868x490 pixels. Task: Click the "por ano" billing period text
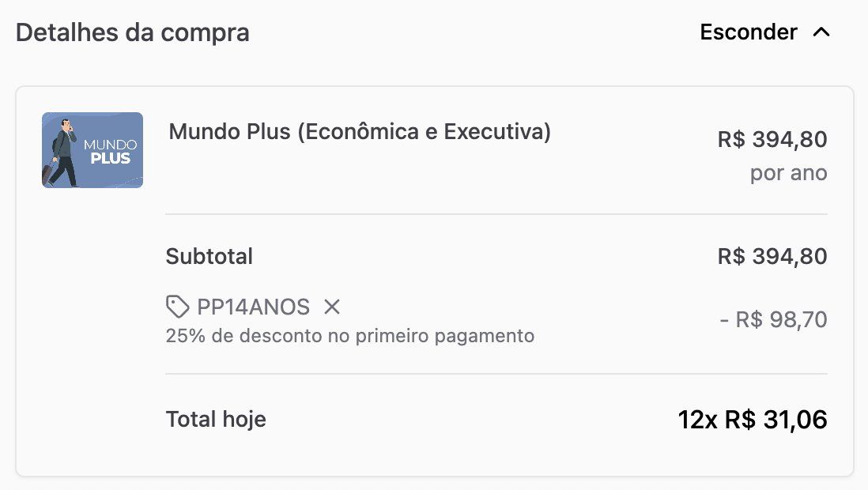coord(788,173)
